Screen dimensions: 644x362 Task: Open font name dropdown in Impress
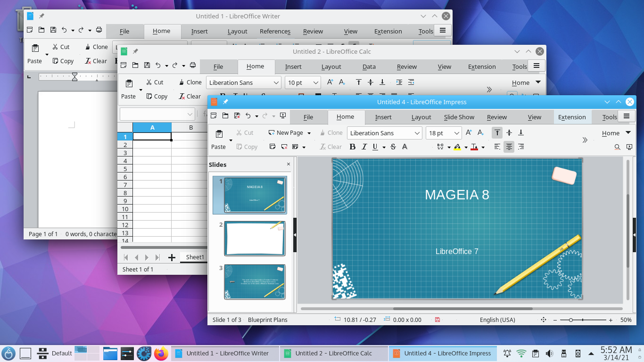[417, 133]
